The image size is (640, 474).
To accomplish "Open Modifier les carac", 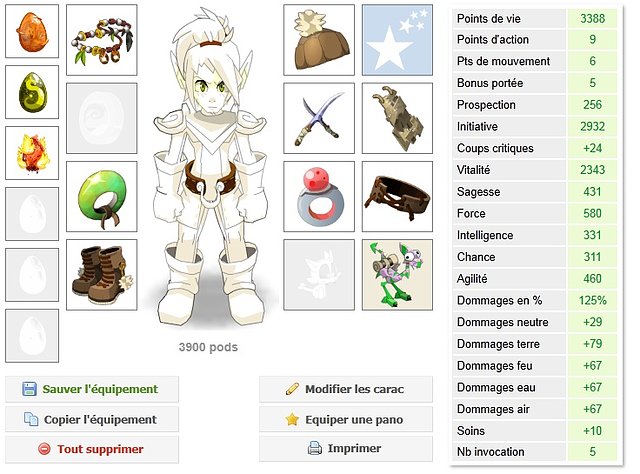I will pos(346,389).
